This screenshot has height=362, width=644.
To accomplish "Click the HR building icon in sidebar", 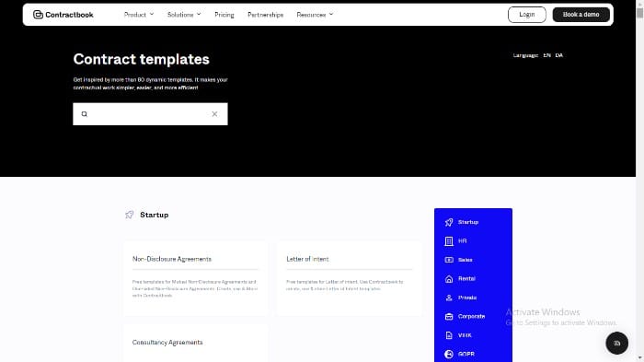I will 449,241.
